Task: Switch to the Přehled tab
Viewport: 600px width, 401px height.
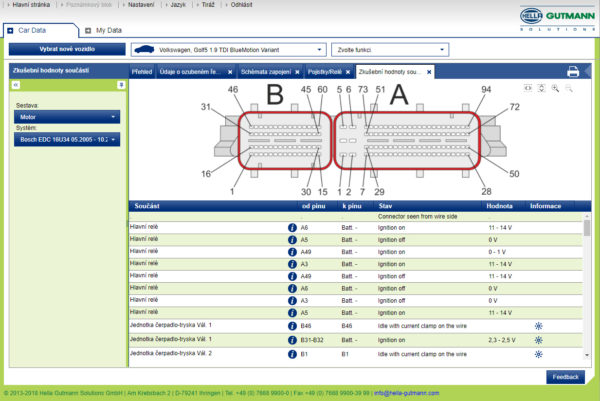Action: [142, 72]
